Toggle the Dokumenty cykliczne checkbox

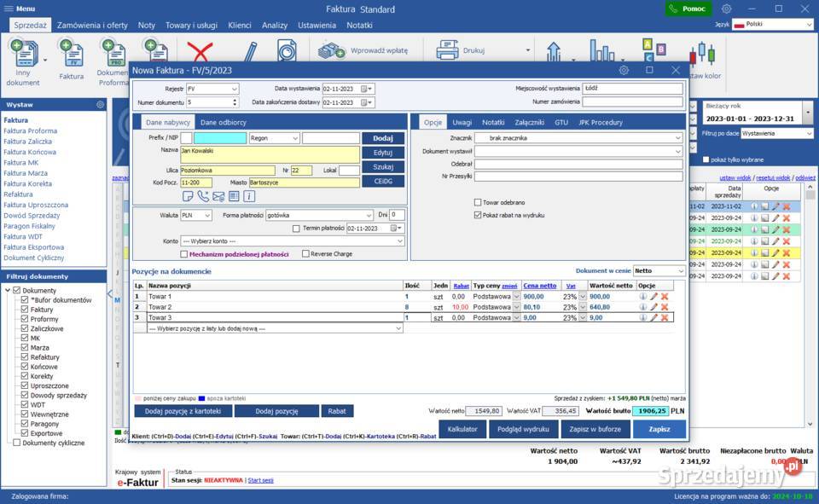point(17,443)
